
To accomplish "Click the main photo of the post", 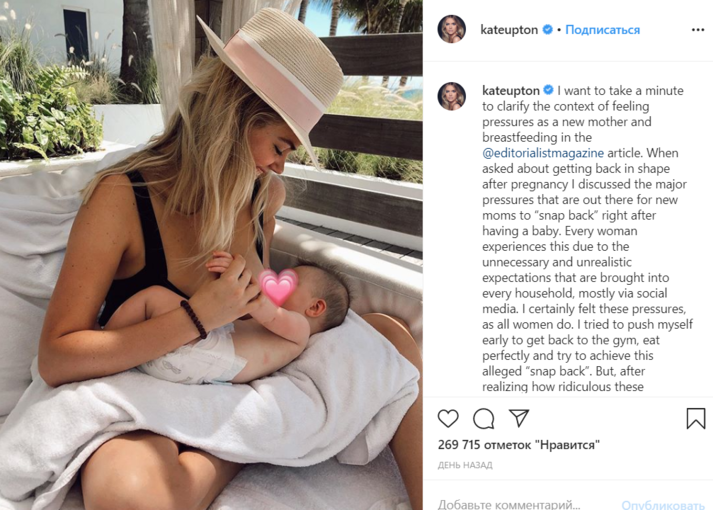I will point(211,255).
